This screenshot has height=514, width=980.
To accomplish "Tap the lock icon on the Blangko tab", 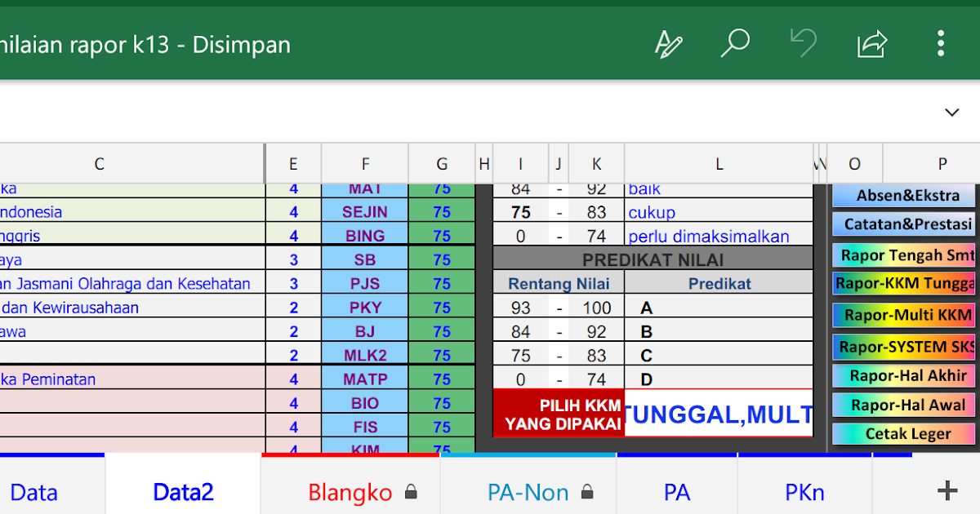I will coord(412,492).
